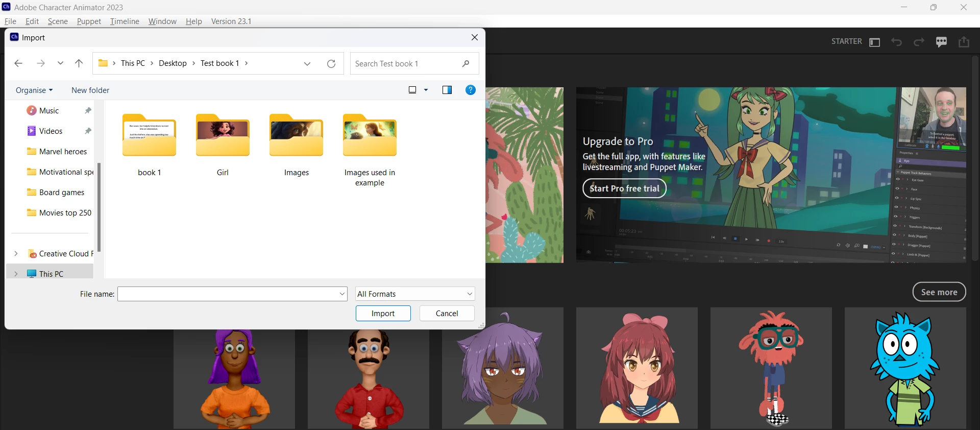Image resolution: width=980 pixels, height=430 pixels.
Task: Open the view options dropdown arrow
Action: (426, 90)
